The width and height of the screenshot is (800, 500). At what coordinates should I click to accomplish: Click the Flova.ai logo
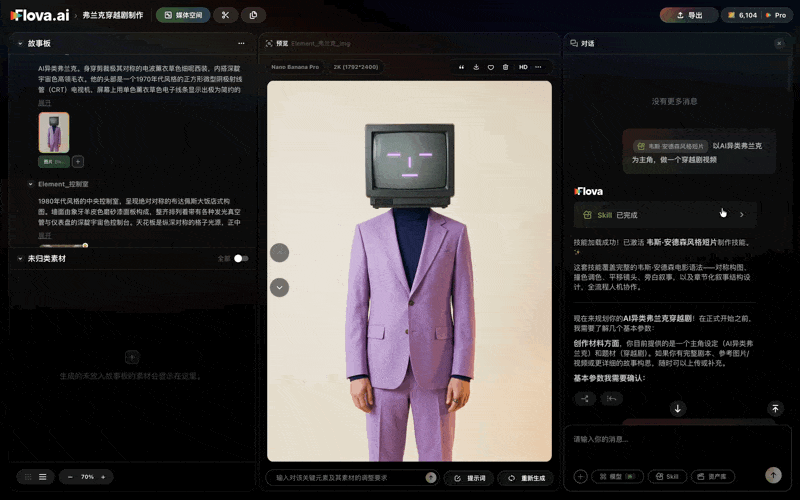pyautogui.click(x=40, y=15)
